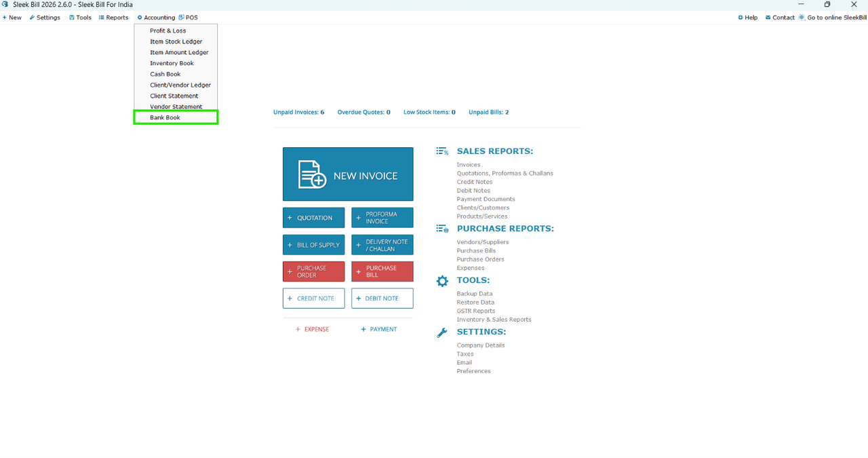Choose Item Stock Ledger entry
The width and height of the screenshot is (868, 458).
tap(176, 41)
